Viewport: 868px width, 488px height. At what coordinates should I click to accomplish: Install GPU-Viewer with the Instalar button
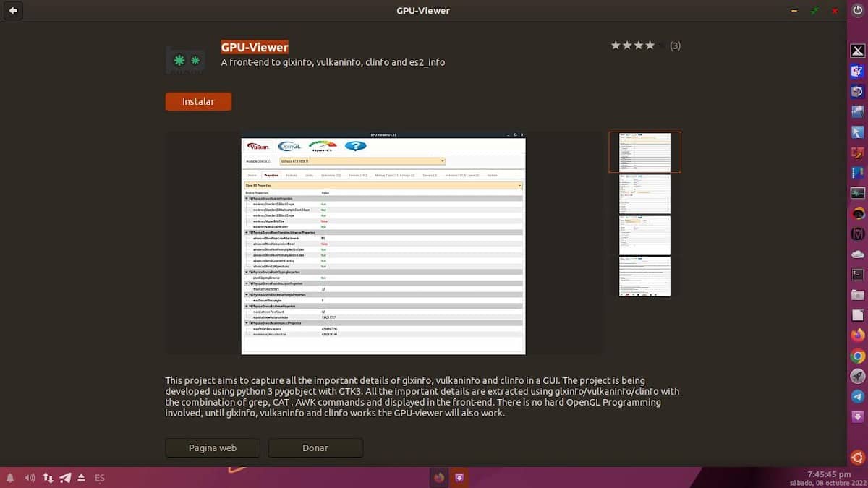198,101
